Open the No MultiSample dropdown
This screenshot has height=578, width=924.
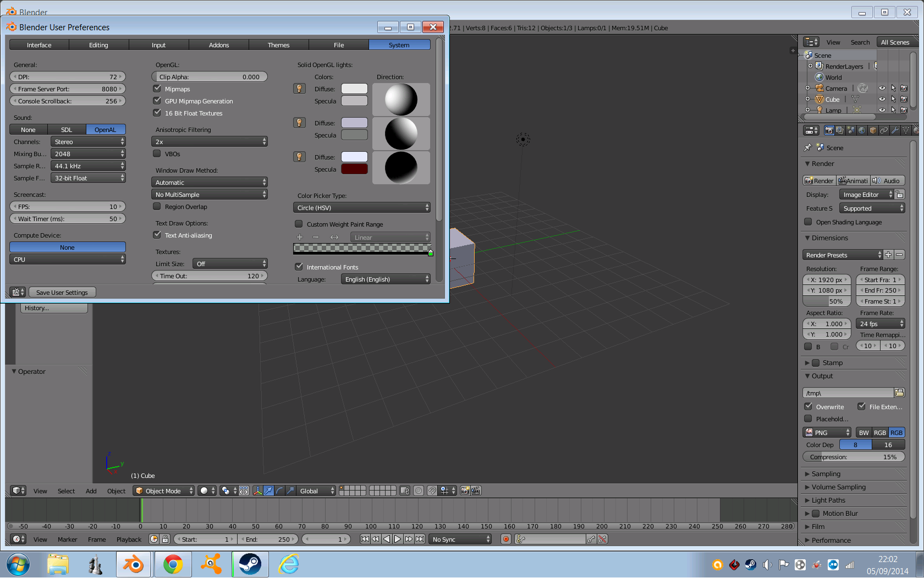(210, 194)
